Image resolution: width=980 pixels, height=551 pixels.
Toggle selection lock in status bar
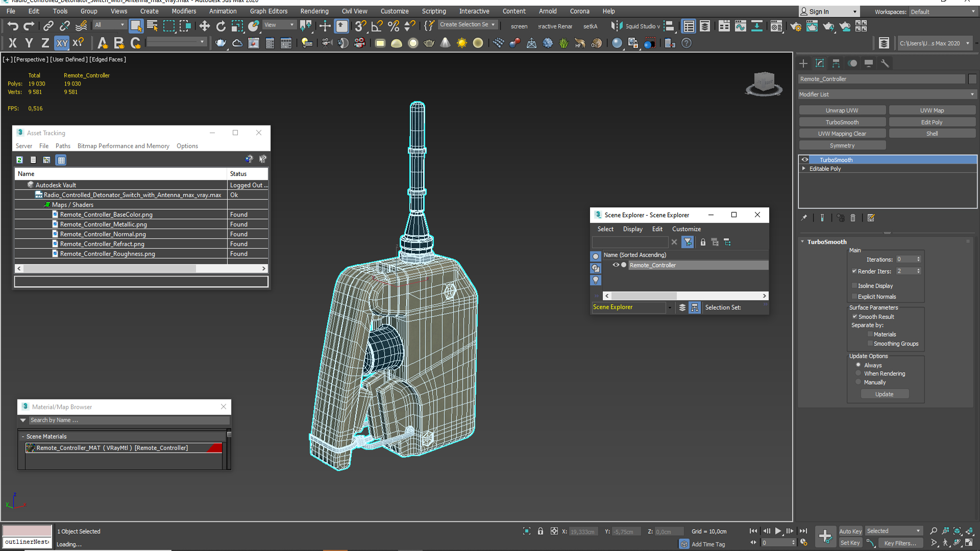(x=540, y=531)
